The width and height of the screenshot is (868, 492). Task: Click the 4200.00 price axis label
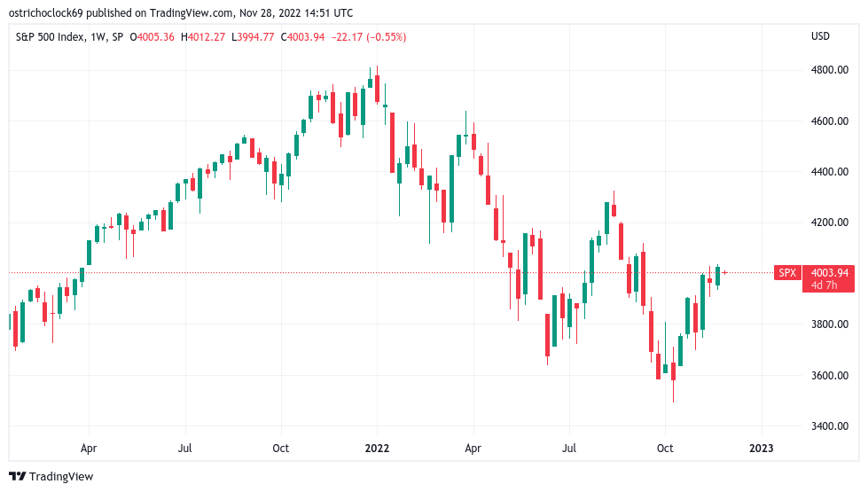coord(830,223)
